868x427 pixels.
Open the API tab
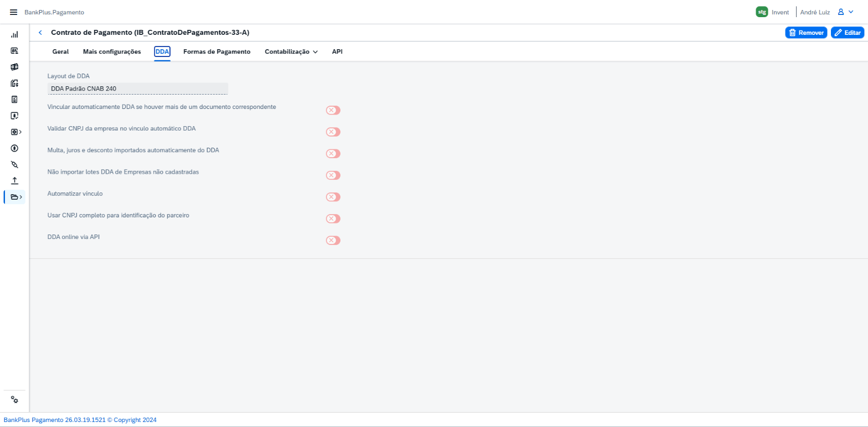pyautogui.click(x=337, y=51)
